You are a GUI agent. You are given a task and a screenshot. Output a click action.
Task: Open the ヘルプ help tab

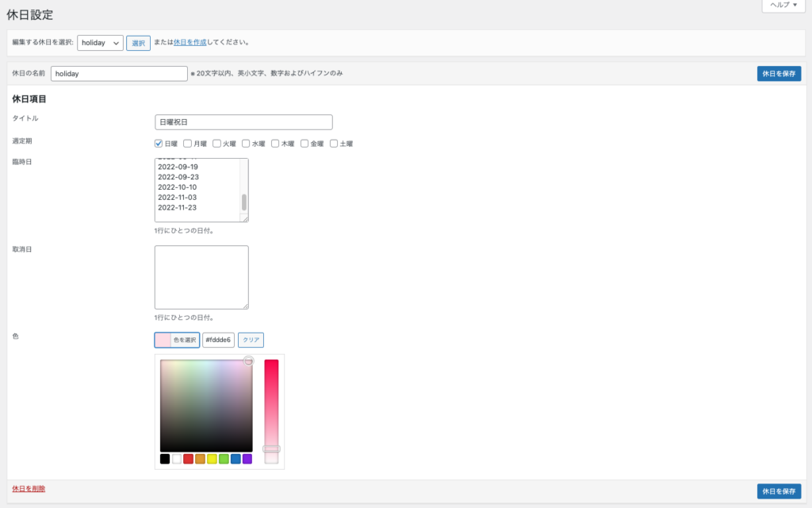(783, 5)
